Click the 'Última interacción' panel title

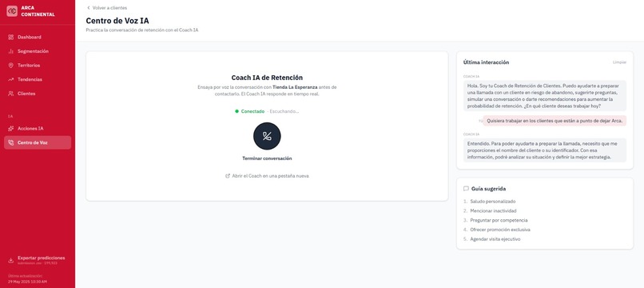486,62
